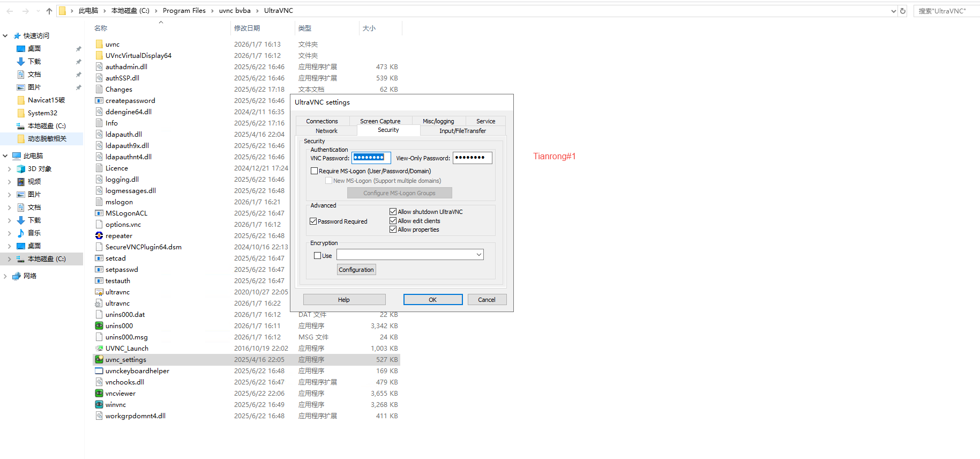Click the createpassword application icon

(x=99, y=100)
